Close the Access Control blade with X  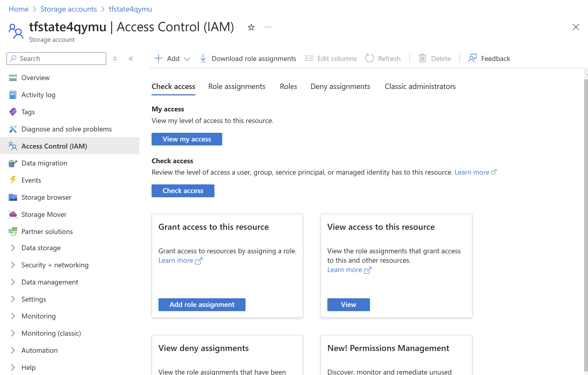coord(576,27)
